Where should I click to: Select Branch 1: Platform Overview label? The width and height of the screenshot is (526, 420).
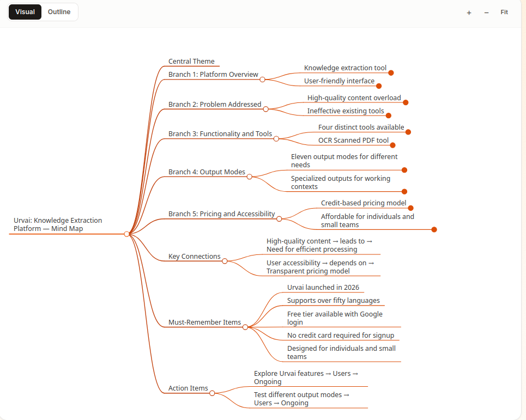pos(213,75)
